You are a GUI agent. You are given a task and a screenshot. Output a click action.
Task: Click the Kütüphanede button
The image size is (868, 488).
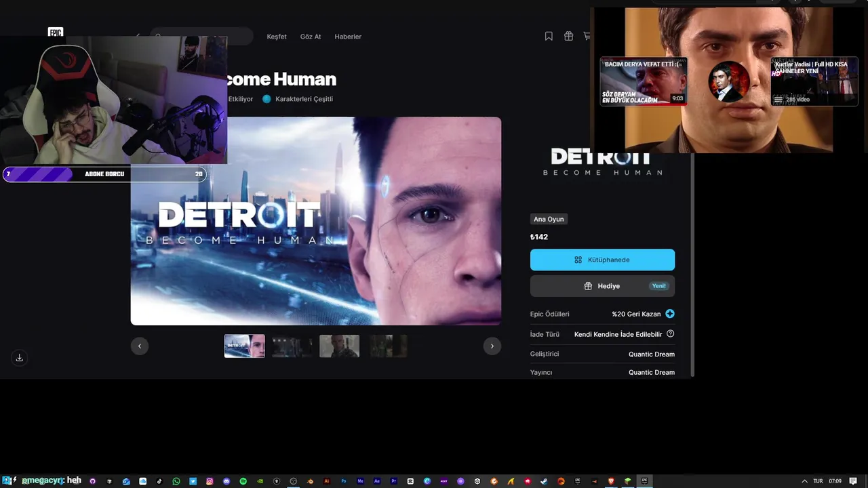[602, 260]
